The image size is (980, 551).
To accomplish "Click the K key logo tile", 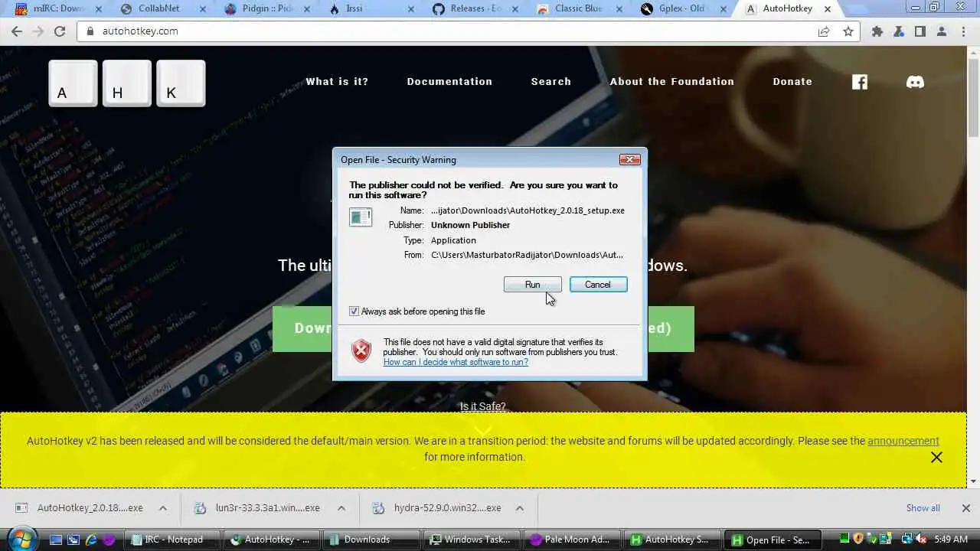I will click(181, 83).
